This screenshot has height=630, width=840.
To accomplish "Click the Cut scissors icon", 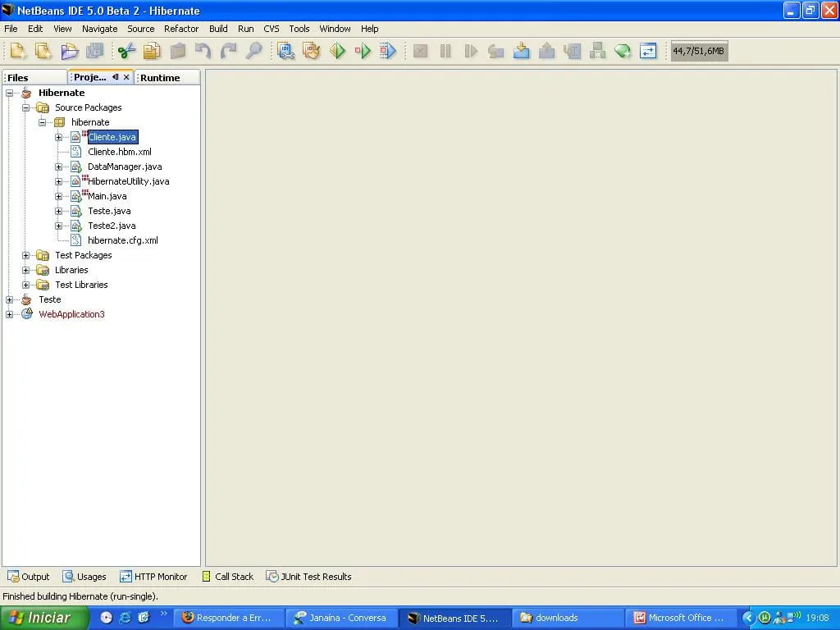I will (126, 52).
